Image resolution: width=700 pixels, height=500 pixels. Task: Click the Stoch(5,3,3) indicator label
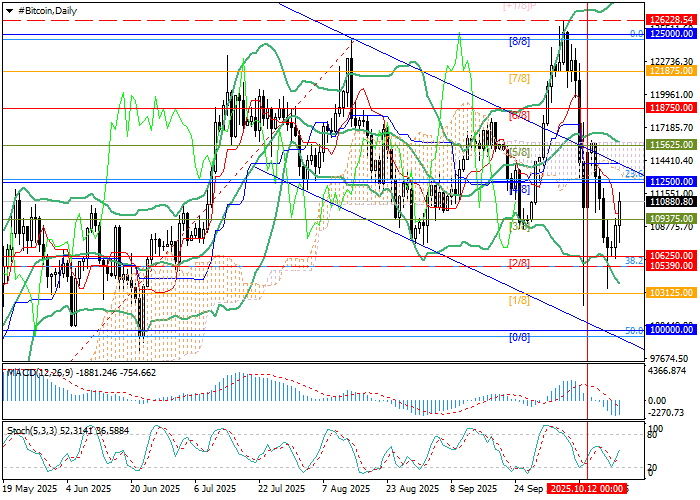click(30, 430)
